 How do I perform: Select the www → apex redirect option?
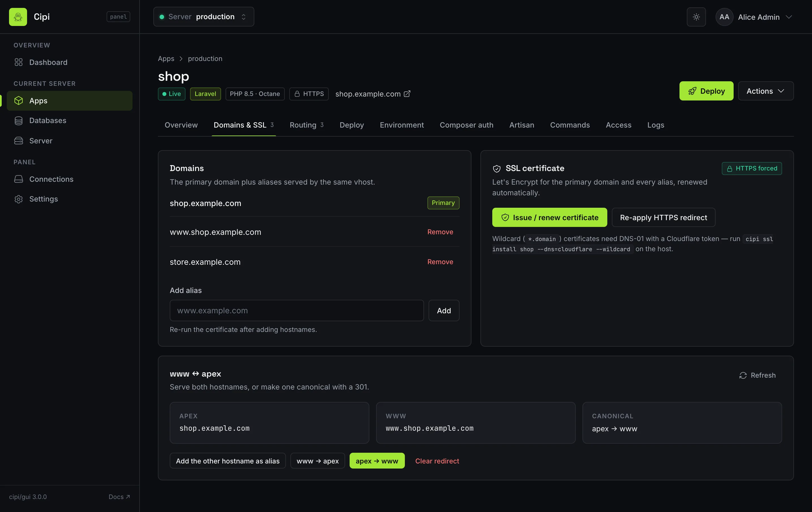[317, 461]
